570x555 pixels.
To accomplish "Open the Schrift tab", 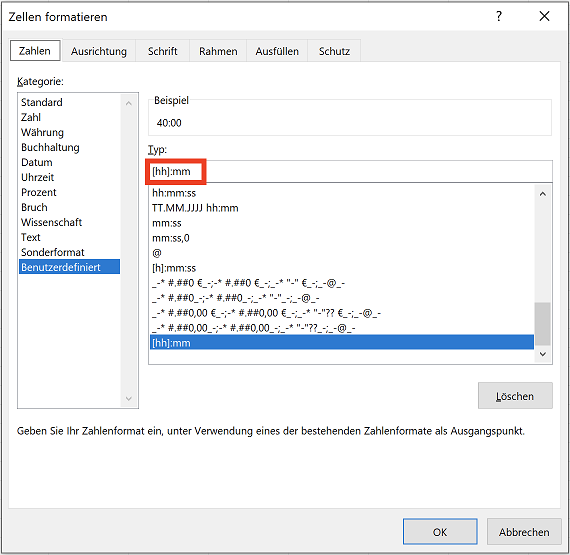I will tap(162, 51).
